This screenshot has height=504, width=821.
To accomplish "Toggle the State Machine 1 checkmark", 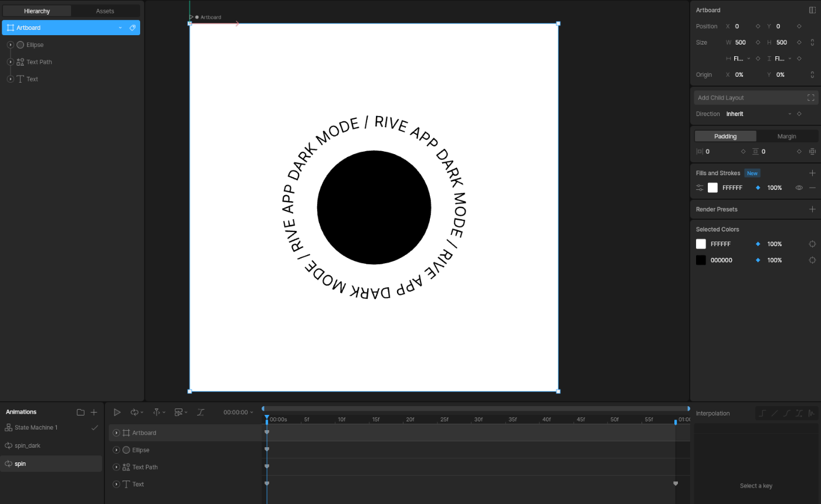I will [94, 428].
